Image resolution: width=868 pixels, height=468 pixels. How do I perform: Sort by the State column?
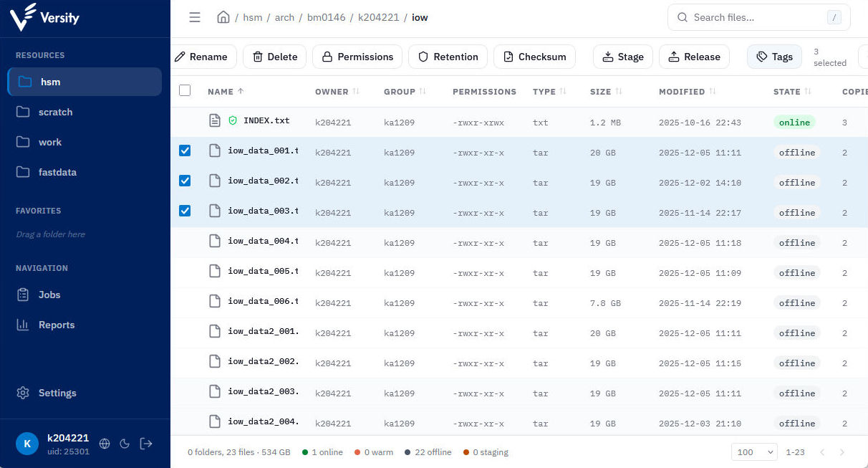click(793, 92)
